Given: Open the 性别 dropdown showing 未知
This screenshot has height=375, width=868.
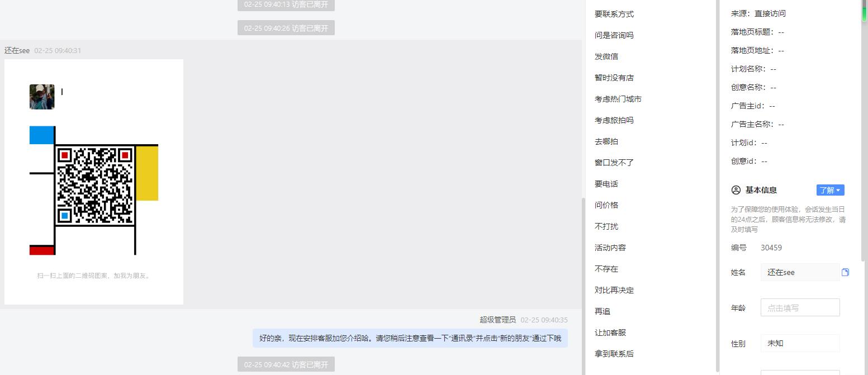Looking at the screenshot, I should click(x=800, y=343).
